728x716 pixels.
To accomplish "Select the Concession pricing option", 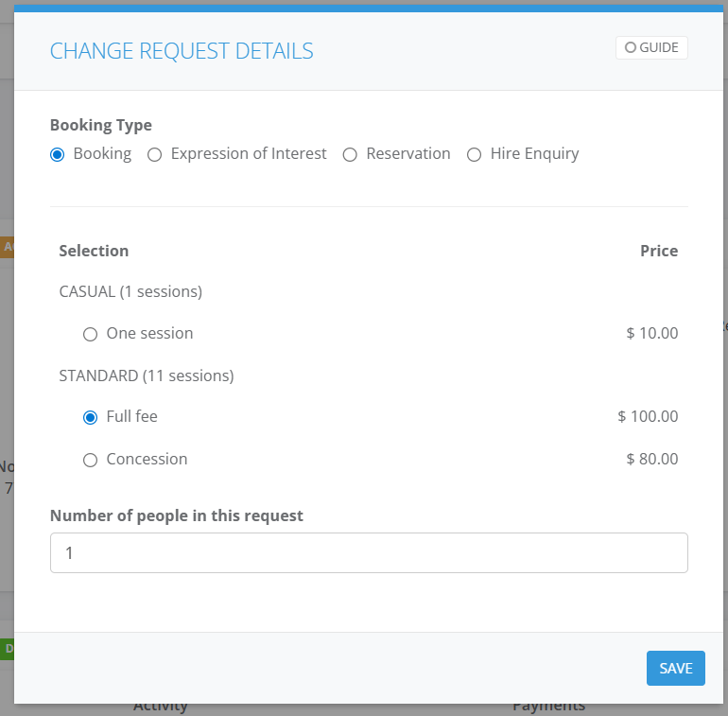I will pyautogui.click(x=91, y=460).
